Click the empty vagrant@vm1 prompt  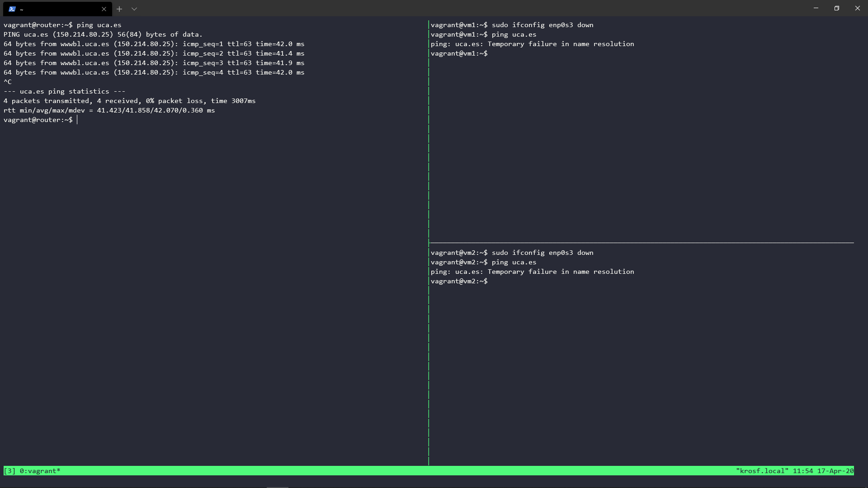click(459, 53)
